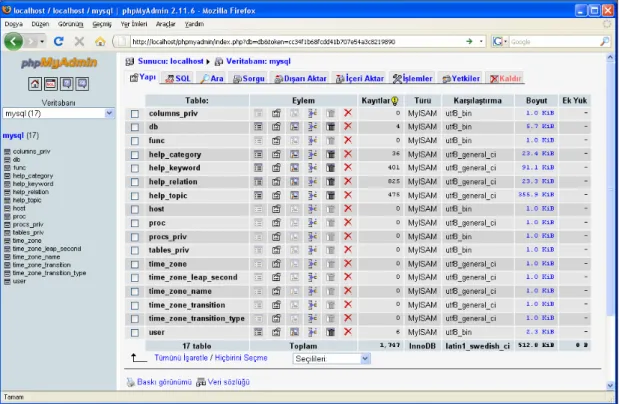Open procs_priv in the sidebar table list

28,224
